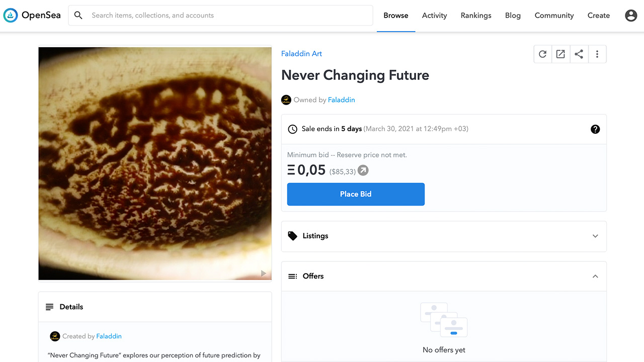Open the Faladdin Art collection link

(x=301, y=54)
